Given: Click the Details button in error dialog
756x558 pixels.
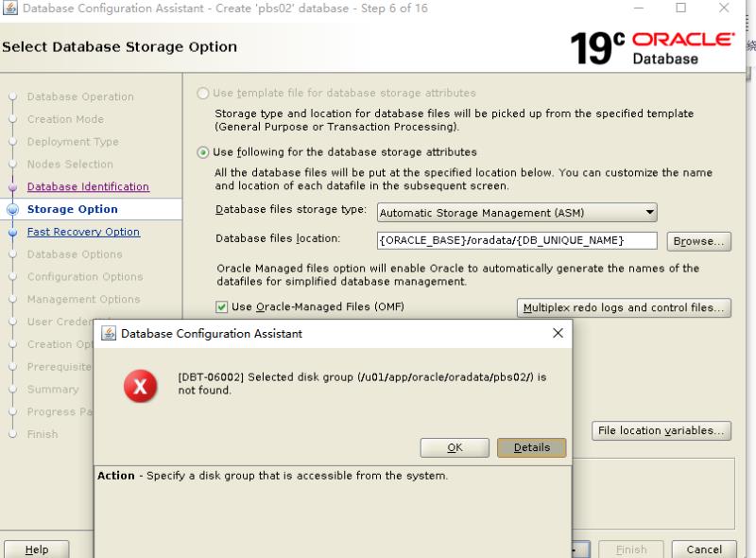Looking at the screenshot, I should pyautogui.click(x=531, y=447).
